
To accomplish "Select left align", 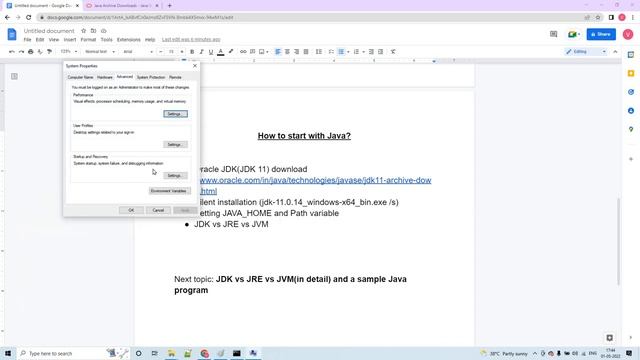I will [278, 52].
